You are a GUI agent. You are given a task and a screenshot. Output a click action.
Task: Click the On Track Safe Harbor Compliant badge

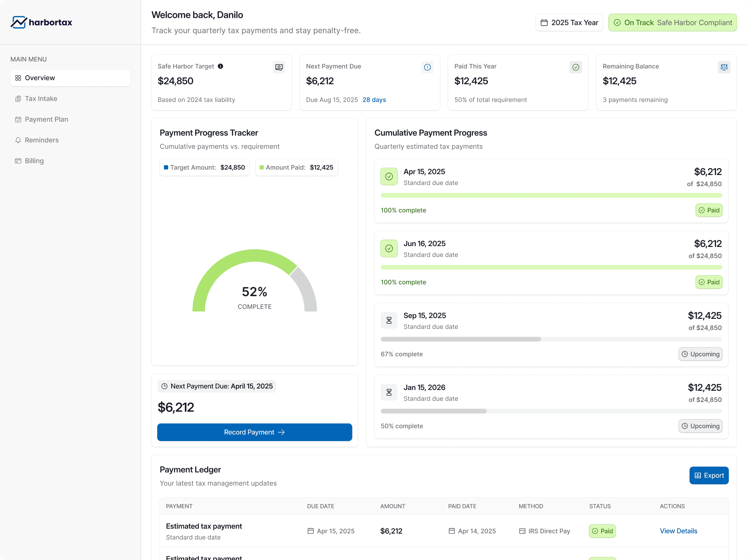[672, 23]
